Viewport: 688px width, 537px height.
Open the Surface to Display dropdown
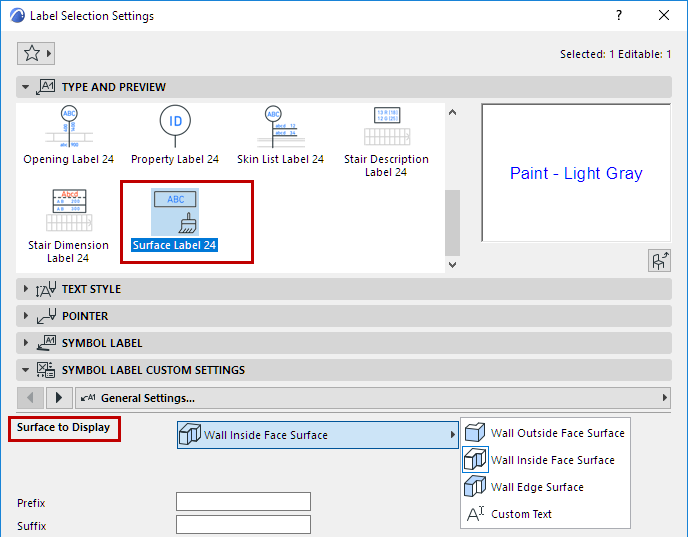318,435
